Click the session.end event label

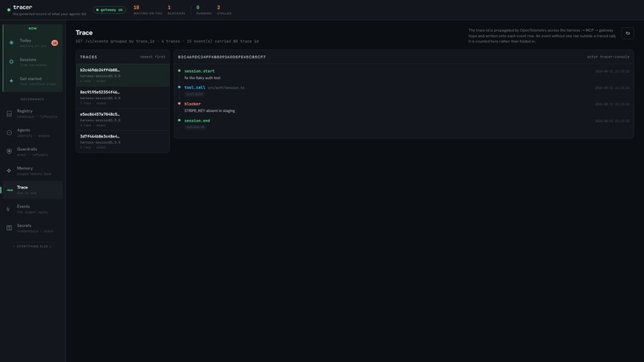pyautogui.click(x=197, y=121)
